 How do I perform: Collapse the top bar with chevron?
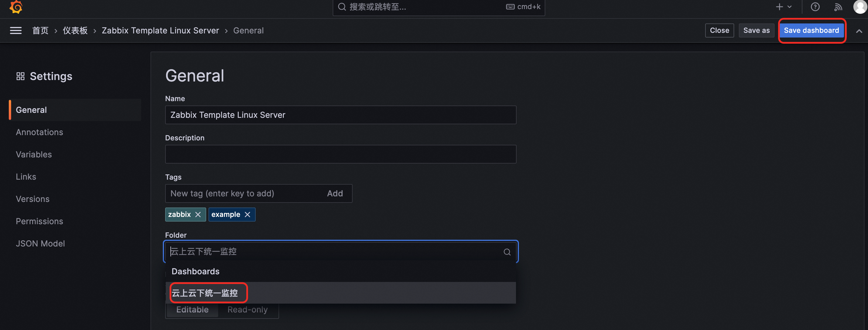(x=859, y=31)
